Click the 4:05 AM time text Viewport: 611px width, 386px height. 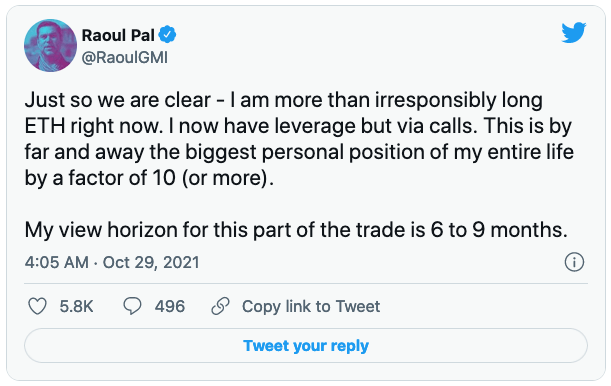pos(57,262)
